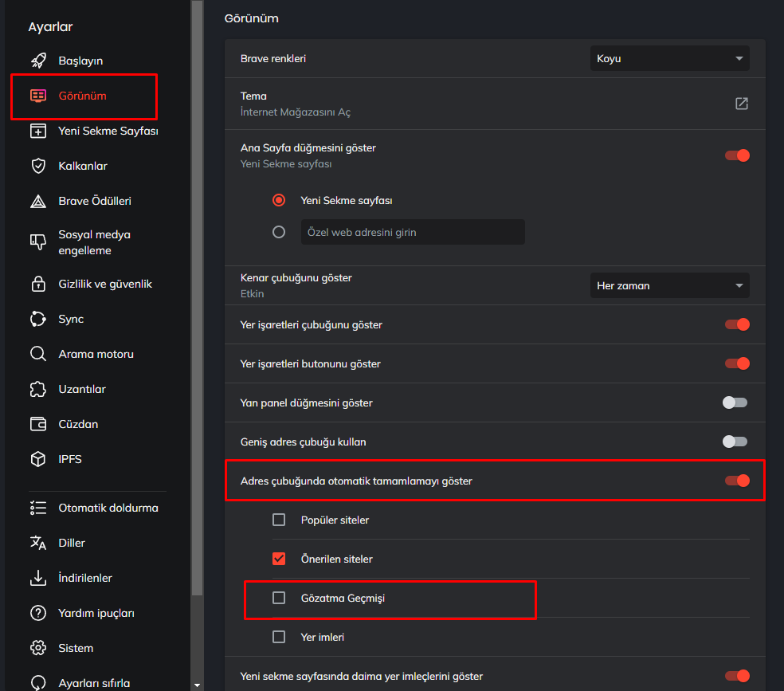
Task: Click the shield icon for Kalkanlar
Action: 38,166
